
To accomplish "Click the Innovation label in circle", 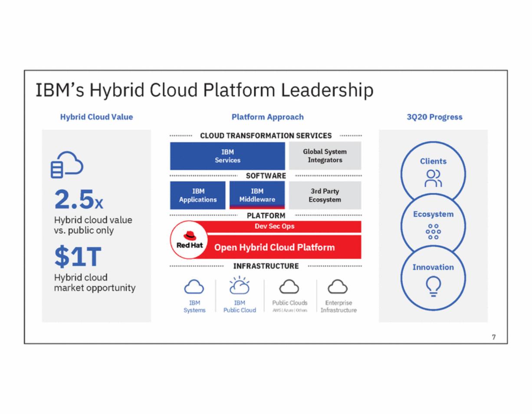I will pyautogui.click(x=433, y=267).
